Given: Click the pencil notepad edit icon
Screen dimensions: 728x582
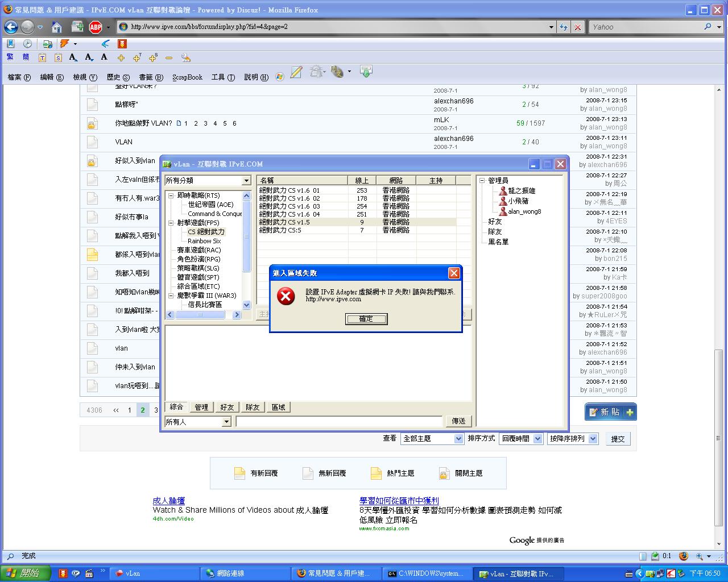Looking at the screenshot, I should pos(296,72).
